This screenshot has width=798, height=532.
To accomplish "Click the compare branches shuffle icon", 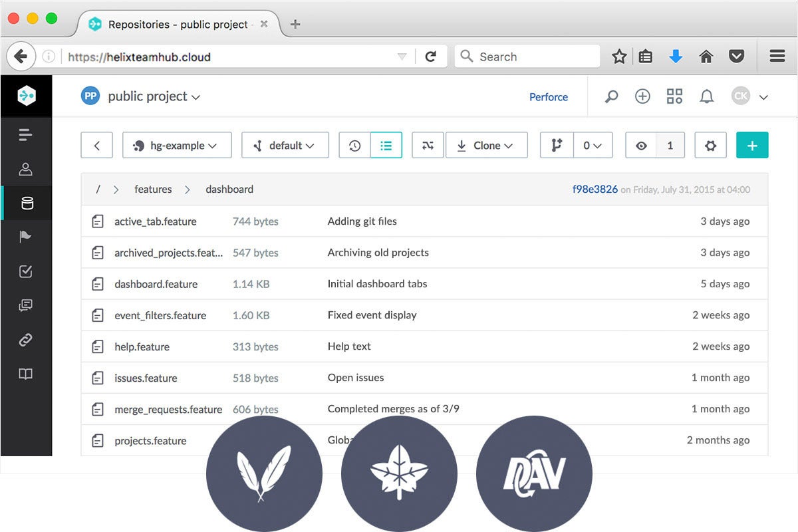I will pos(428,146).
